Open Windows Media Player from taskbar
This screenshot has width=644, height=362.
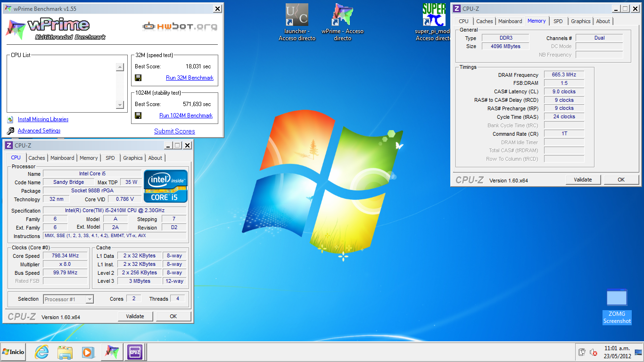(x=87, y=352)
